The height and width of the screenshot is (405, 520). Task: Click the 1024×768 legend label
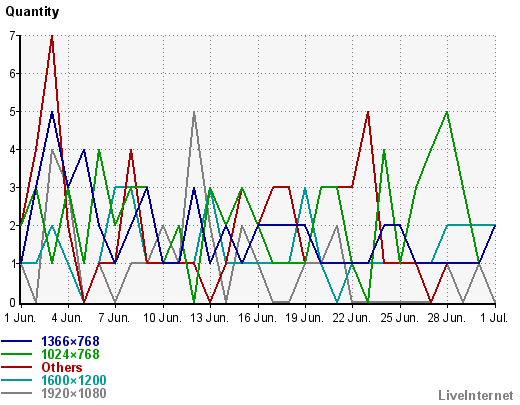pos(70,354)
